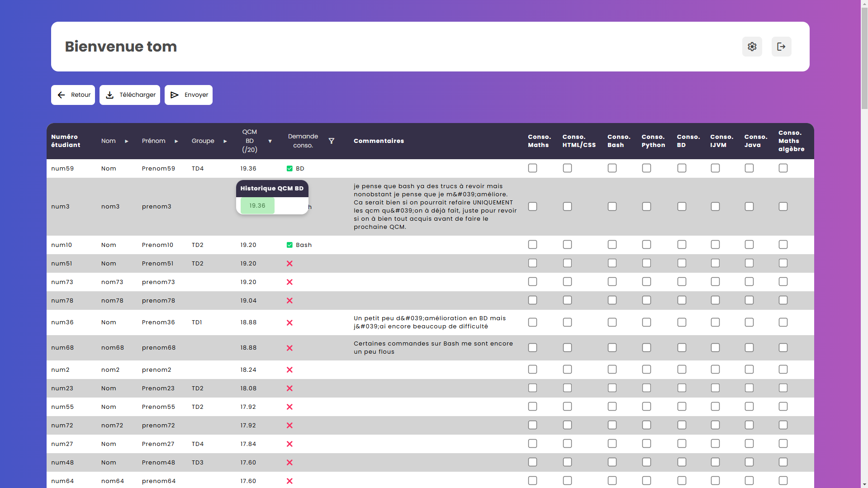
Task: Click the green BD checkmark for num59
Action: click(x=289, y=169)
